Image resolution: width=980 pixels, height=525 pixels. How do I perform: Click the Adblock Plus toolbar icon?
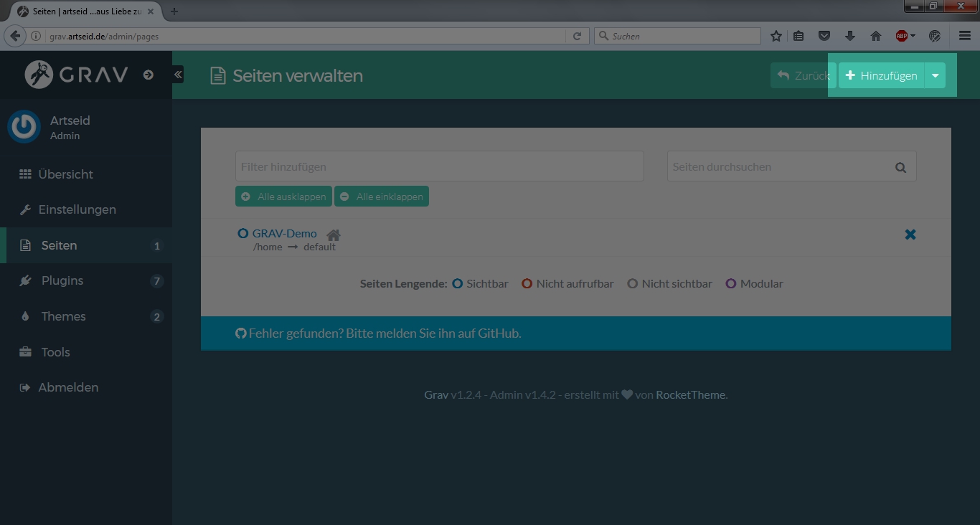[902, 36]
